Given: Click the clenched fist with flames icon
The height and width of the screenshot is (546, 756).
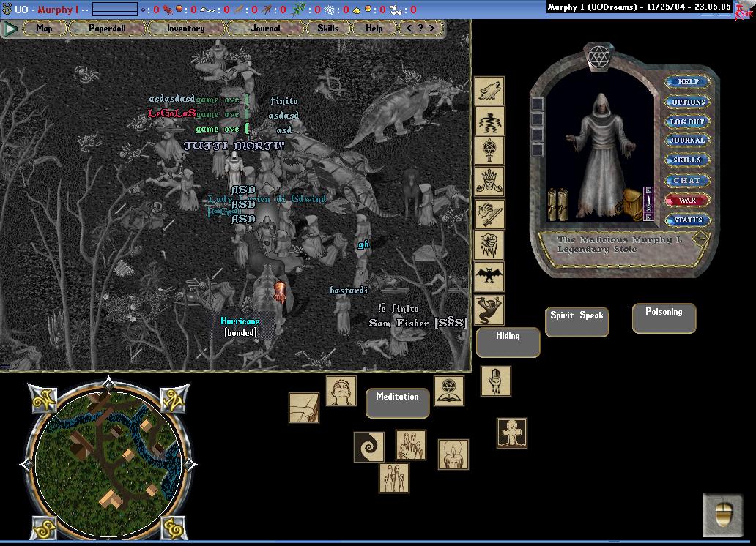Looking at the screenshot, I should tap(489, 245).
